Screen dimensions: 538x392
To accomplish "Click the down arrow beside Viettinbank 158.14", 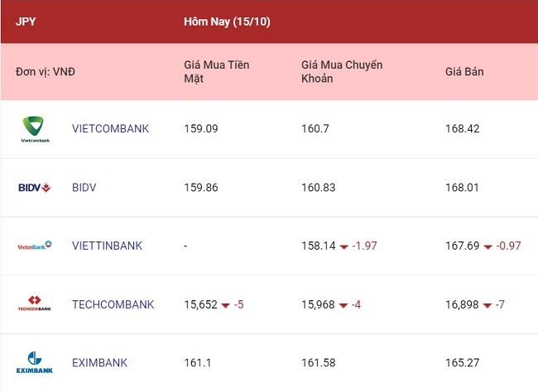I will [x=343, y=246].
